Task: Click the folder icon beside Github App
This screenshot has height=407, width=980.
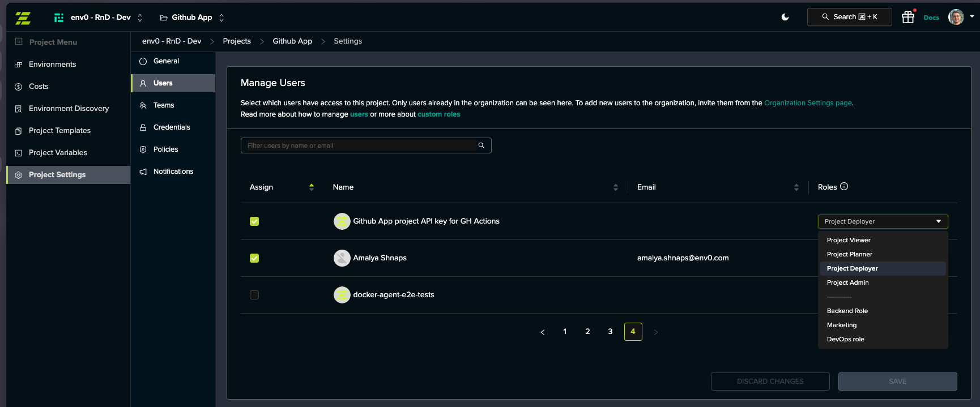Action: tap(164, 18)
